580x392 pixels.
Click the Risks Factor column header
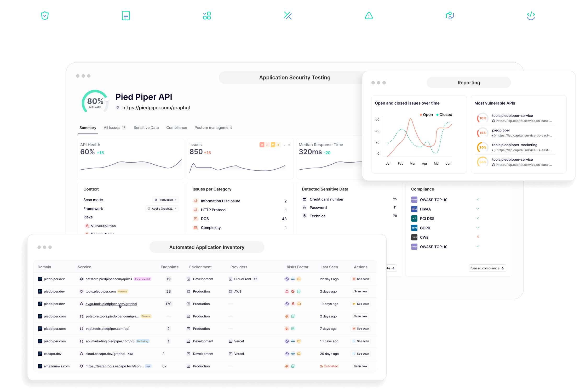click(297, 267)
